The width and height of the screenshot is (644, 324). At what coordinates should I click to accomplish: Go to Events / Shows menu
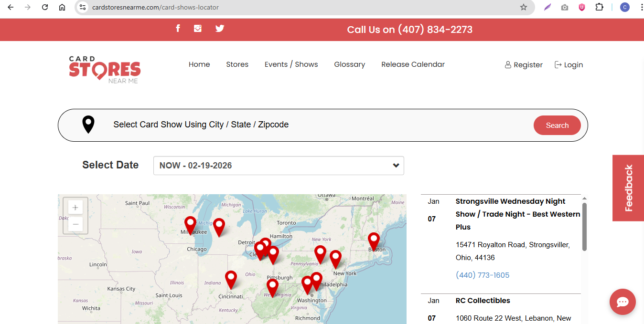291,64
